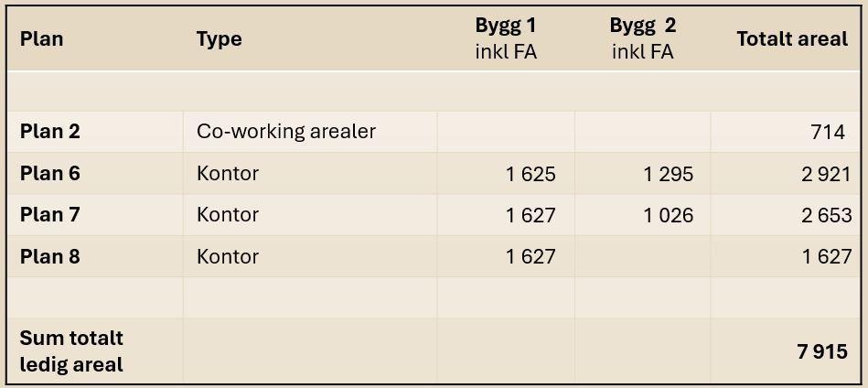Select the Plan 8 row label
868x388 pixels.
49,257
